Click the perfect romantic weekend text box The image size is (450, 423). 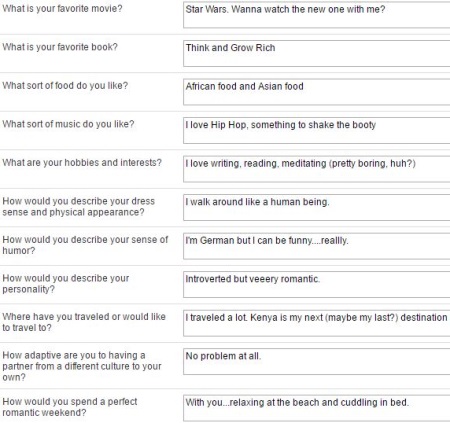click(317, 408)
